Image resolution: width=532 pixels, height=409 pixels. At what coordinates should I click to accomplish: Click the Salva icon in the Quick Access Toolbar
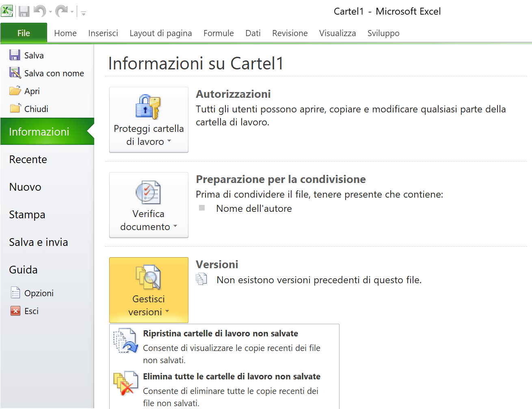[24, 11]
